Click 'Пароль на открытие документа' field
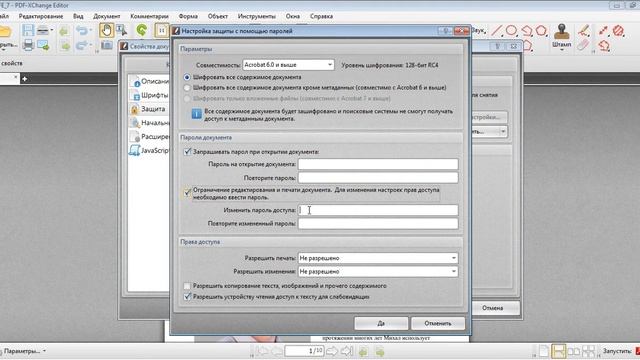 (x=378, y=164)
